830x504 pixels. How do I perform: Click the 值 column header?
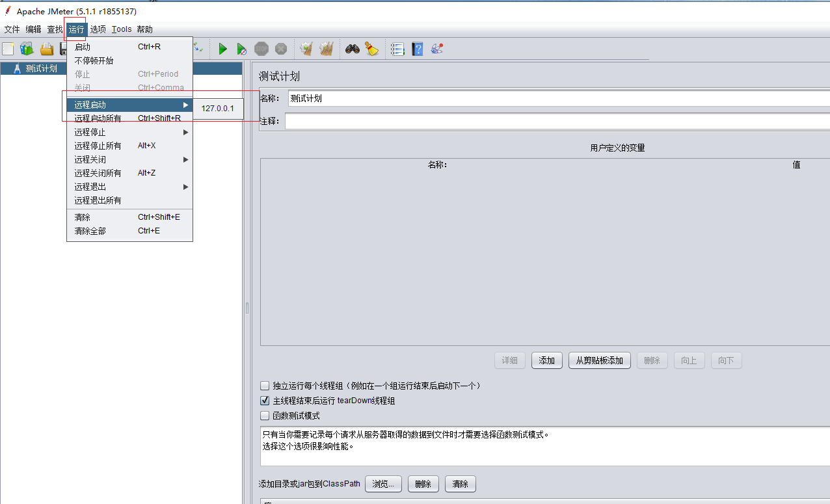[x=796, y=165]
